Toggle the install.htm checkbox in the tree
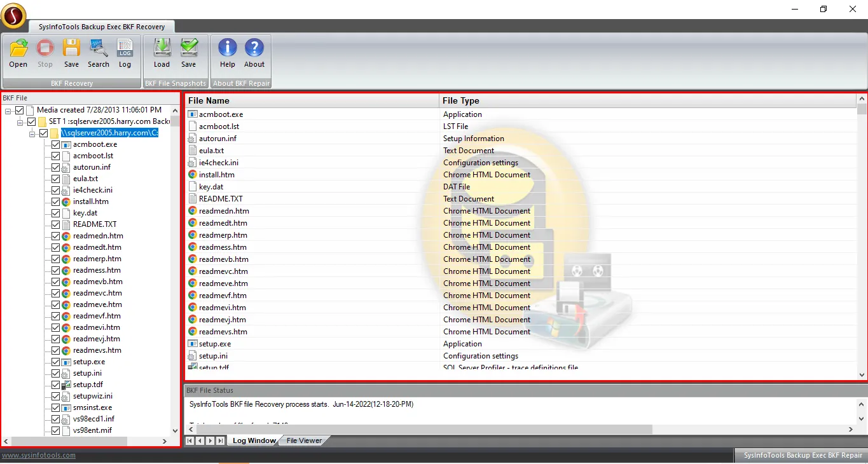This screenshot has height=464, width=868. pyautogui.click(x=55, y=201)
